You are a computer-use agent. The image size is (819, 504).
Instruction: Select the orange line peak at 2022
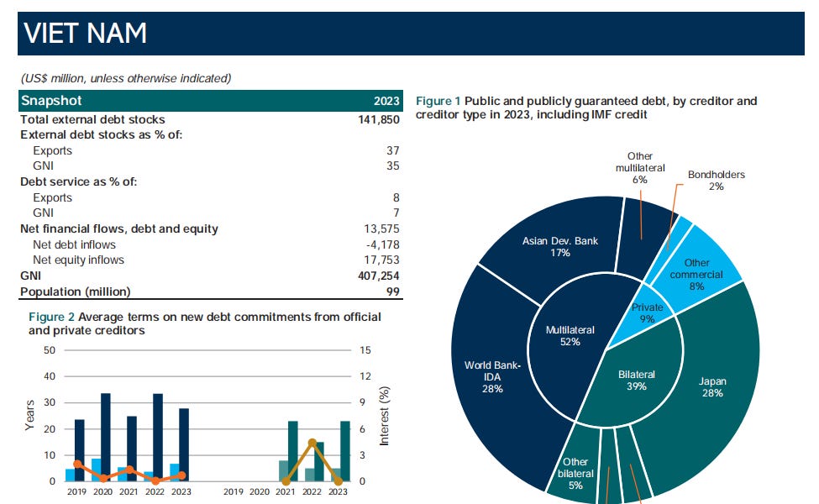click(x=312, y=443)
